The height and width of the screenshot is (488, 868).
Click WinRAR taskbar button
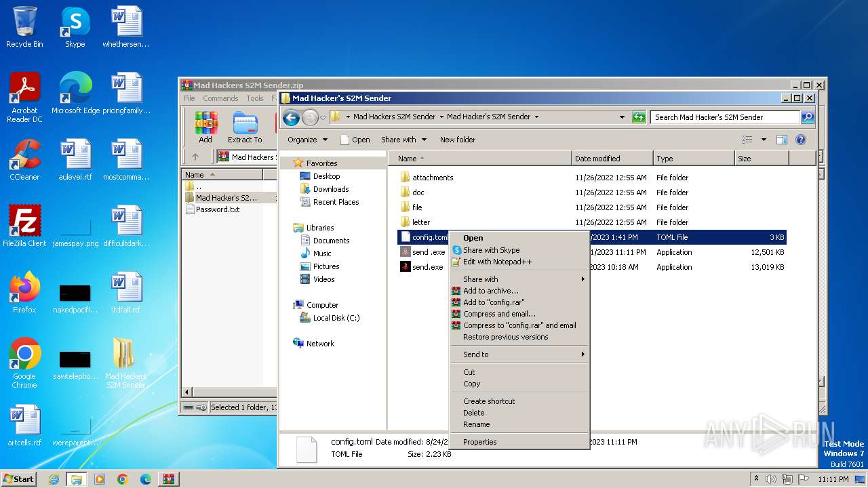pos(168,479)
